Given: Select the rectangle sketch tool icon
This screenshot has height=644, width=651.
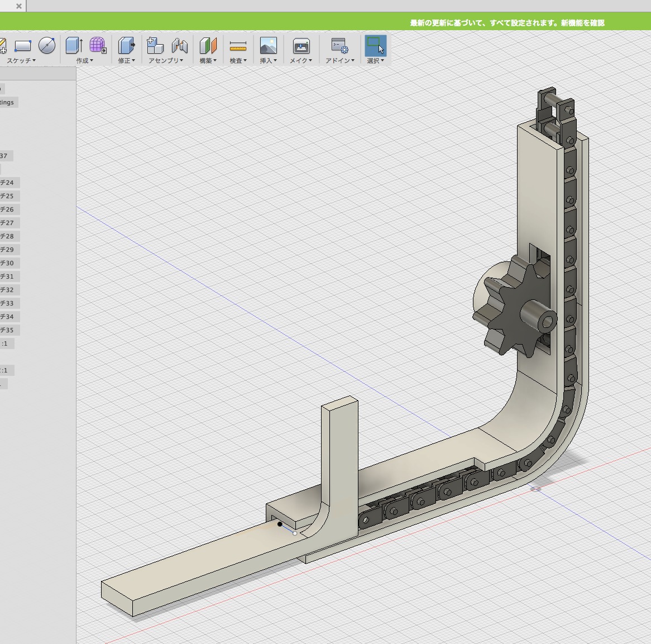Looking at the screenshot, I should tap(23, 46).
